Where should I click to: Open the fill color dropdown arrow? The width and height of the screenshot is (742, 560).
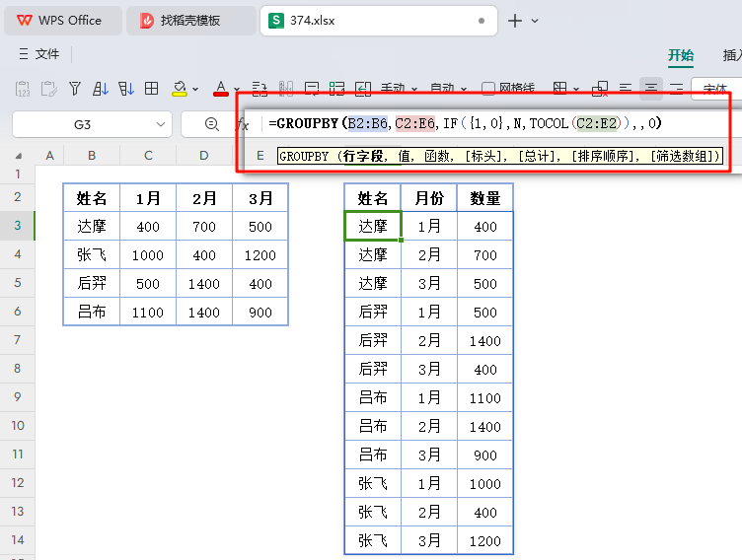coord(195,89)
